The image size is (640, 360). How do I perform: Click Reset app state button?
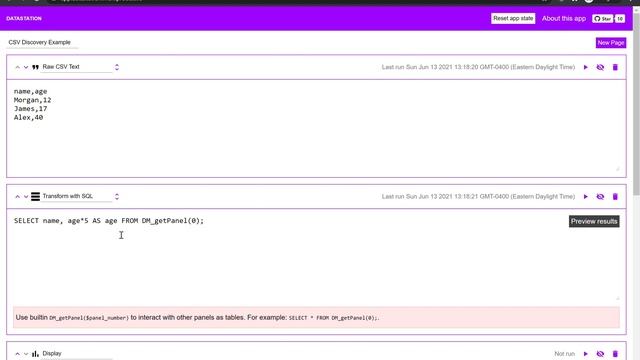click(513, 18)
